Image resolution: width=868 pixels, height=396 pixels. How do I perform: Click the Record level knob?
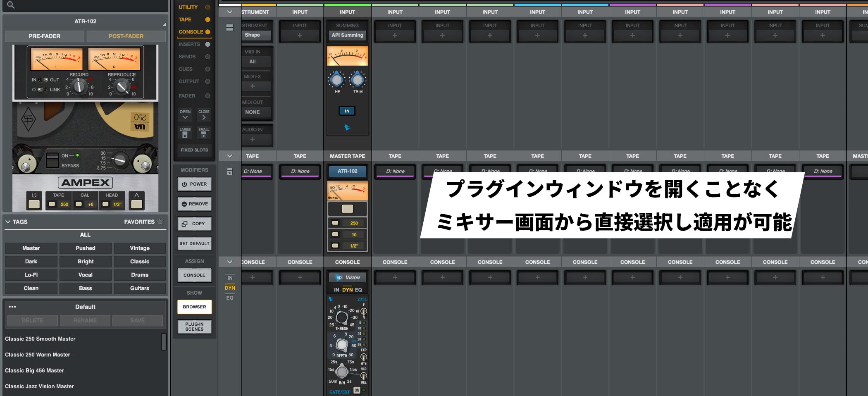[79, 86]
